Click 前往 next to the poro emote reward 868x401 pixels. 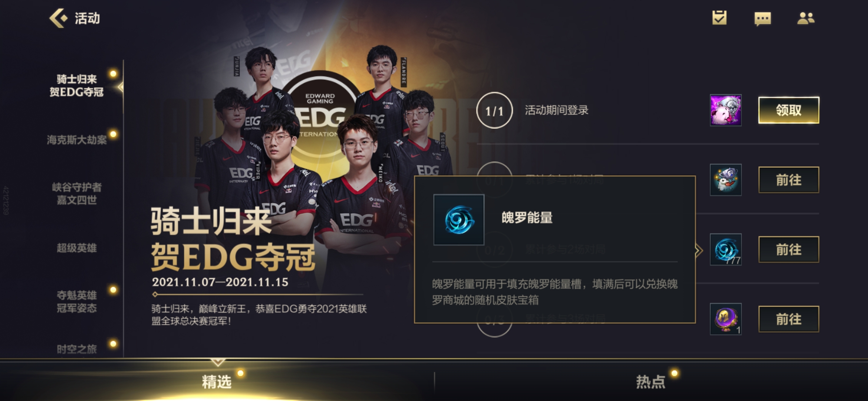(x=789, y=180)
